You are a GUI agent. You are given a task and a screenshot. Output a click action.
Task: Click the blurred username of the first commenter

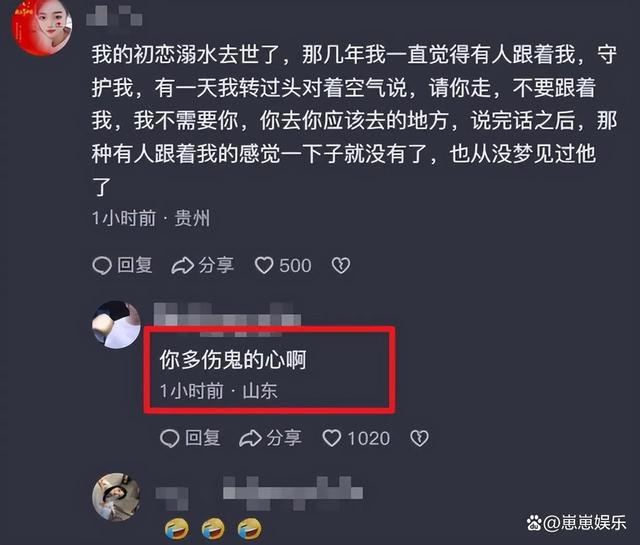(x=114, y=16)
